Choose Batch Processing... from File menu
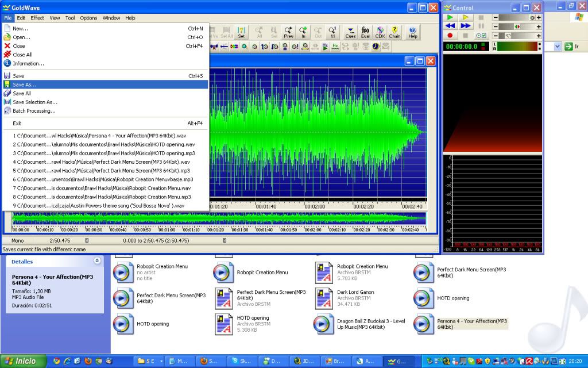The width and height of the screenshot is (588, 368). [x=34, y=111]
